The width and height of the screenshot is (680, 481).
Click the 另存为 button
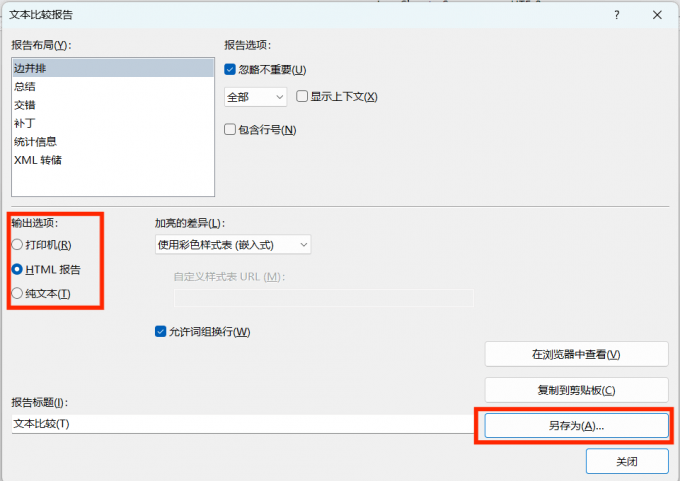[x=576, y=425]
